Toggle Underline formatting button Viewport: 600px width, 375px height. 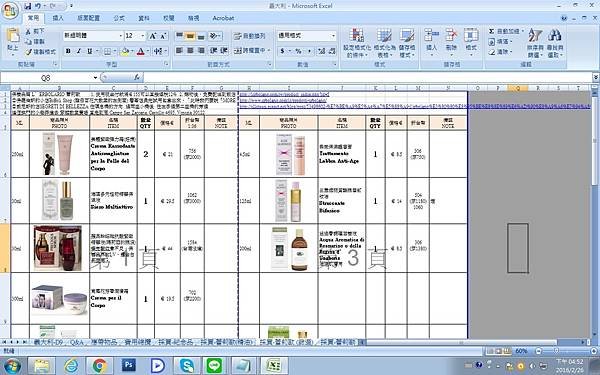click(x=90, y=51)
